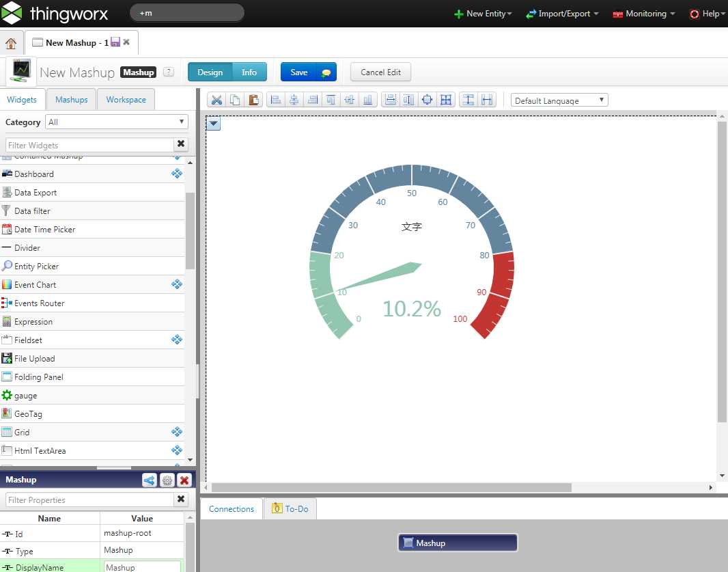The width and height of the screenshot is (728, 572).
Task: Switch to the Widgets tab
Action: click(22, 100)
